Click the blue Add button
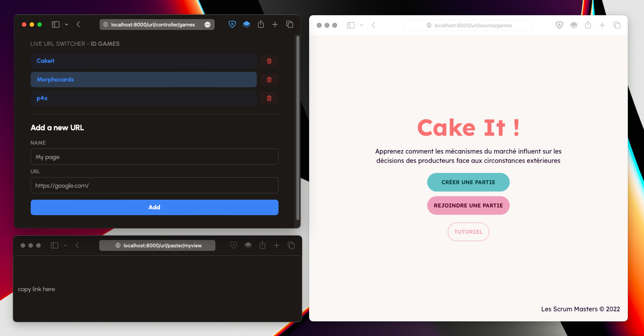 tap(154, 207)
